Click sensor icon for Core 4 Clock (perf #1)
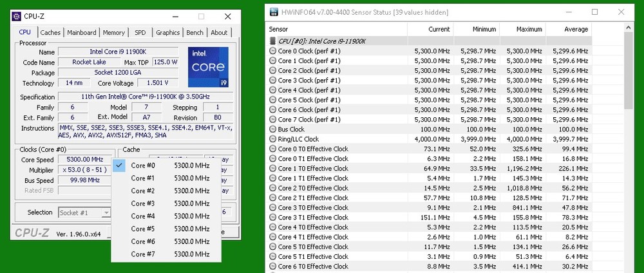 tap(272, 90)
